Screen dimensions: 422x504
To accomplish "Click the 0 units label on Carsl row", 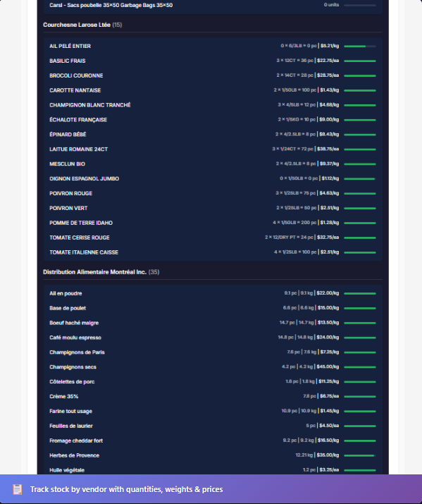I will point(331,5).
